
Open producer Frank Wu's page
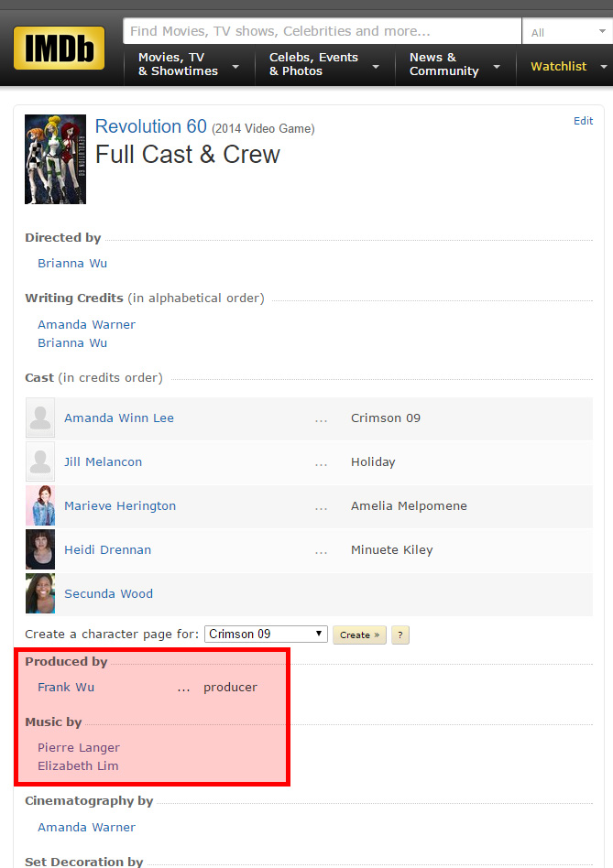click(x=66, y=687)
